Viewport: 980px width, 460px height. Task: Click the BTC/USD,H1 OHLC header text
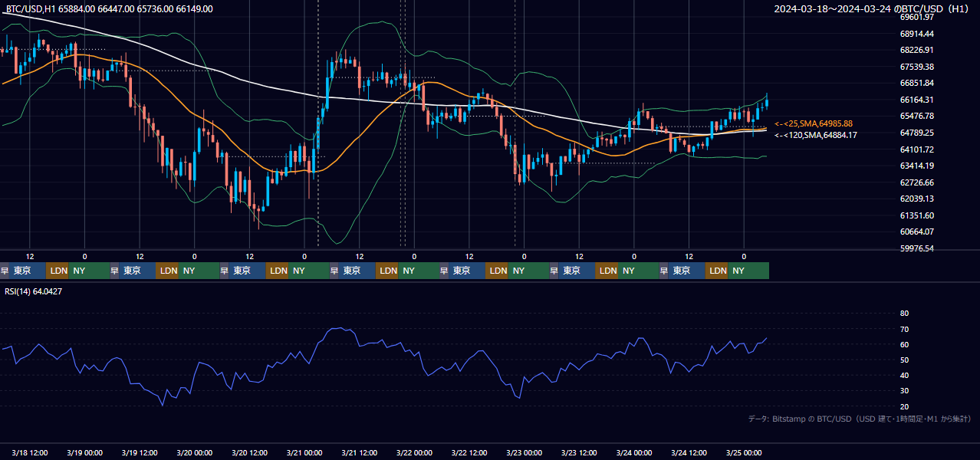coord(110,9)
